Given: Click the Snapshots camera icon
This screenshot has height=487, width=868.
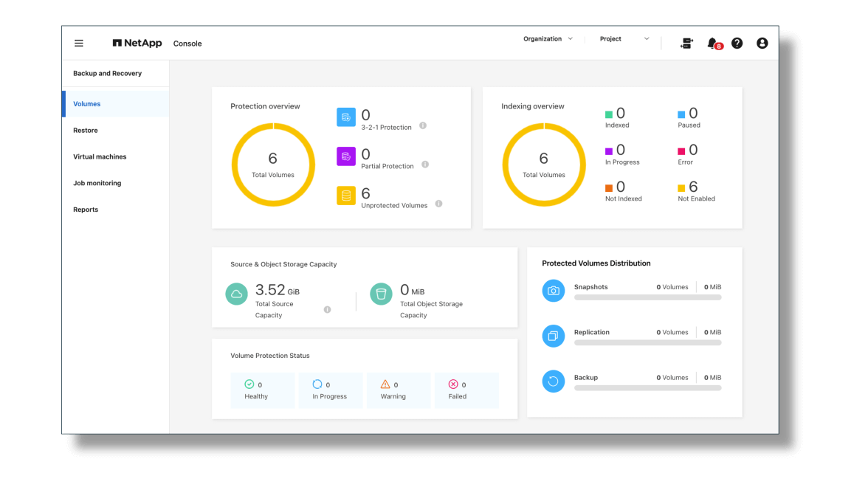Looking at the screenshot, I should coord(554,291).
